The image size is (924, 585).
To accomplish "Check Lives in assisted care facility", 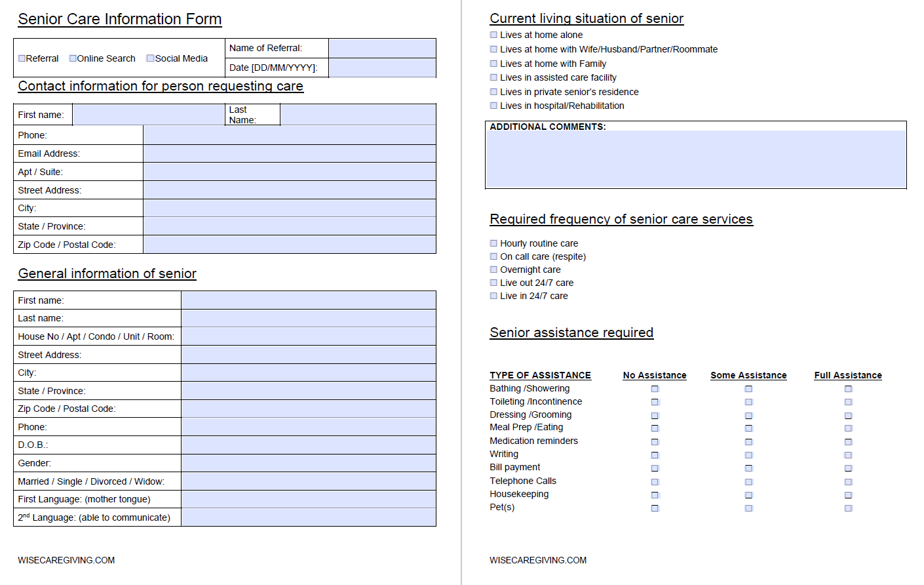I will [494, 77].
